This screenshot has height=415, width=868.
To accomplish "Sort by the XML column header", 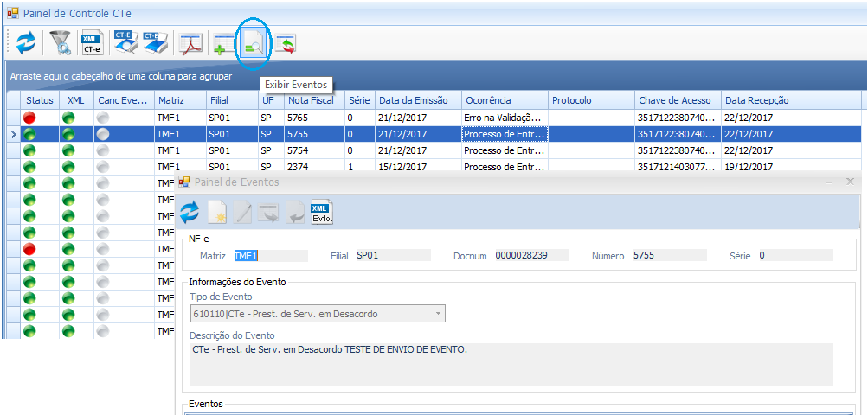I will 76,100.
